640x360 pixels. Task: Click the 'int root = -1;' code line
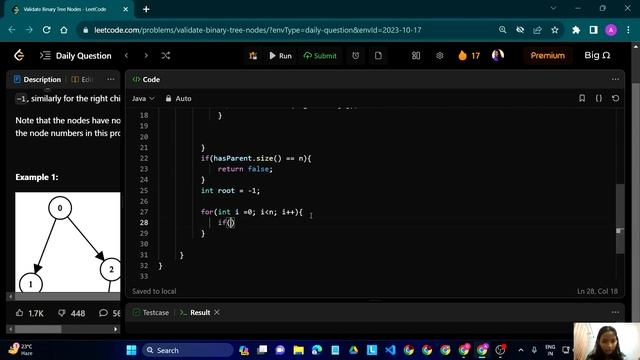(x=230, y=191)
